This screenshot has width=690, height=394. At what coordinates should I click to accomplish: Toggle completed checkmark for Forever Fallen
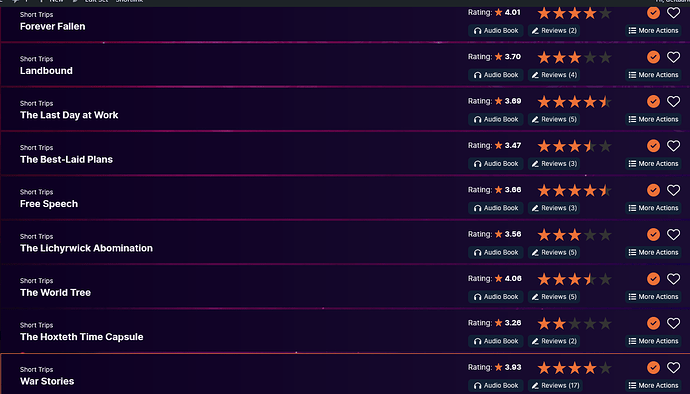[653, 13]
